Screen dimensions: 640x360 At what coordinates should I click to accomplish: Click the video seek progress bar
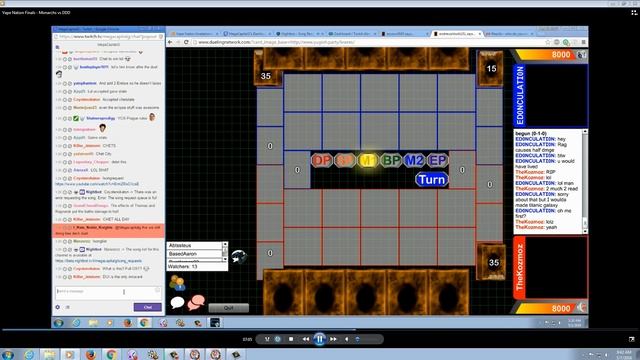(320, 329)
